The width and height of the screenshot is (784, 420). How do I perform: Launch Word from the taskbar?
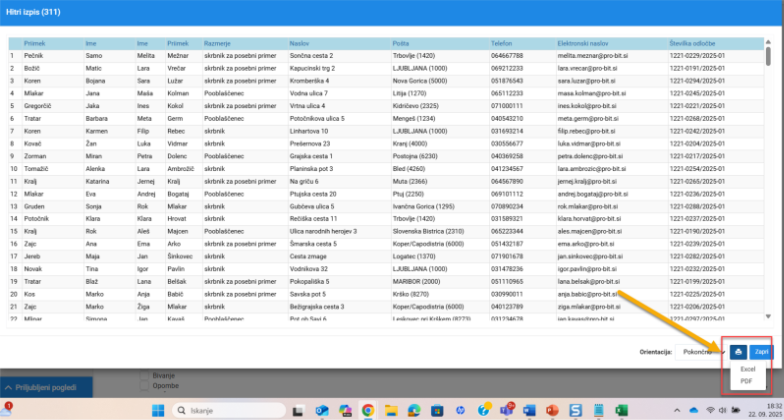pyautogui.click(x=529, y=410)
